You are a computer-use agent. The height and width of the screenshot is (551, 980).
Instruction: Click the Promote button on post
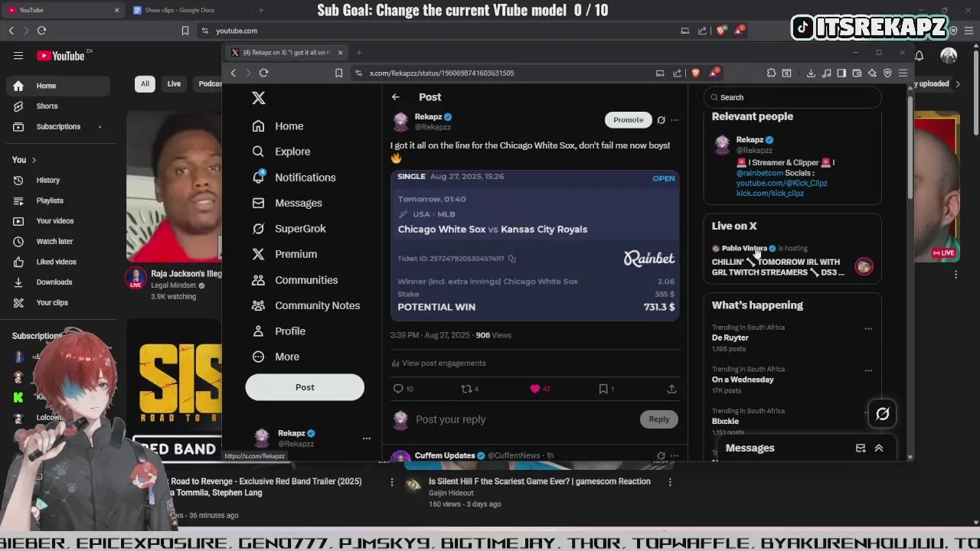tap(628, 119)
